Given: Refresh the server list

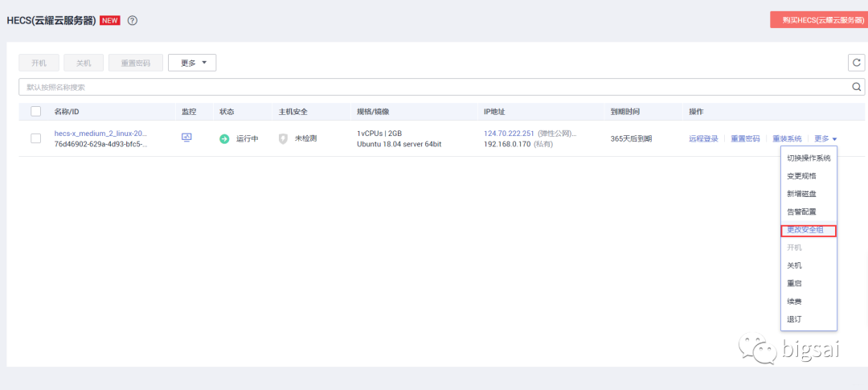Looking at the screenshot, I should tap(857, 63).
